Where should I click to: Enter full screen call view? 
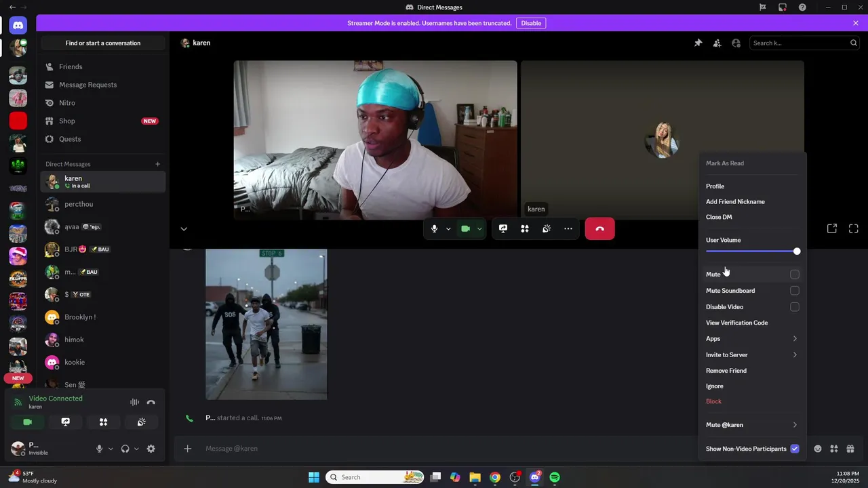[854, 229]
